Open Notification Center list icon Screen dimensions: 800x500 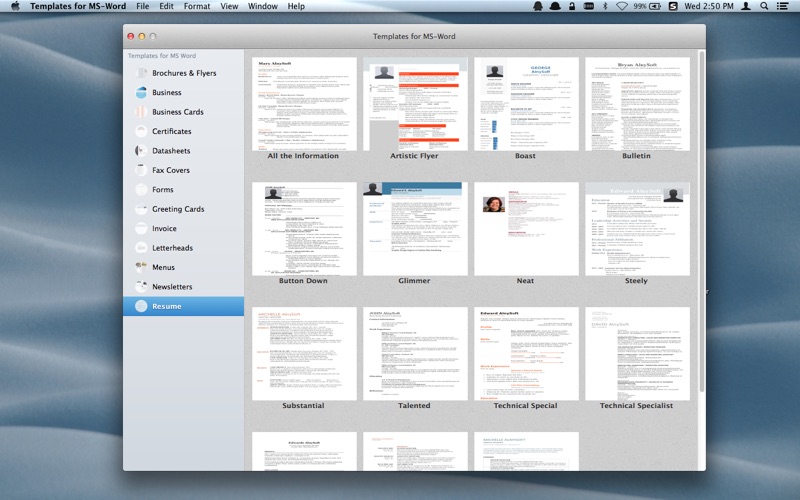pos(782,6)
